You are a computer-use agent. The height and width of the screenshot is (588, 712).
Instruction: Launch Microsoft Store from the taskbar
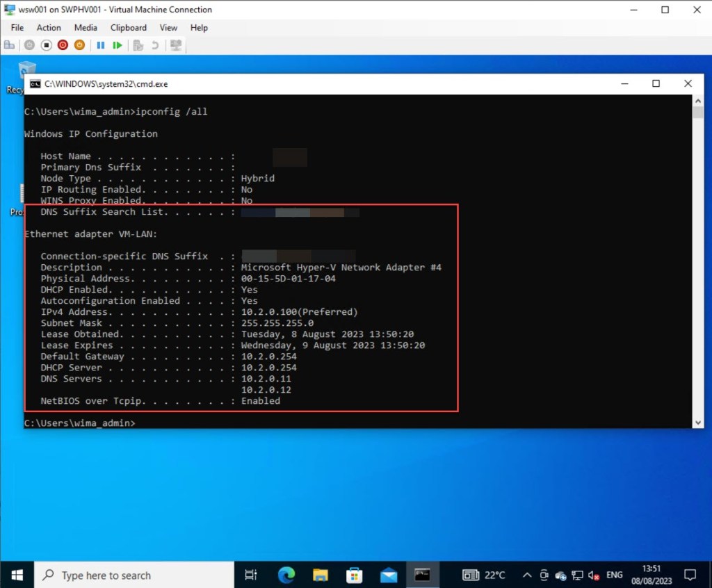(354, 575)
